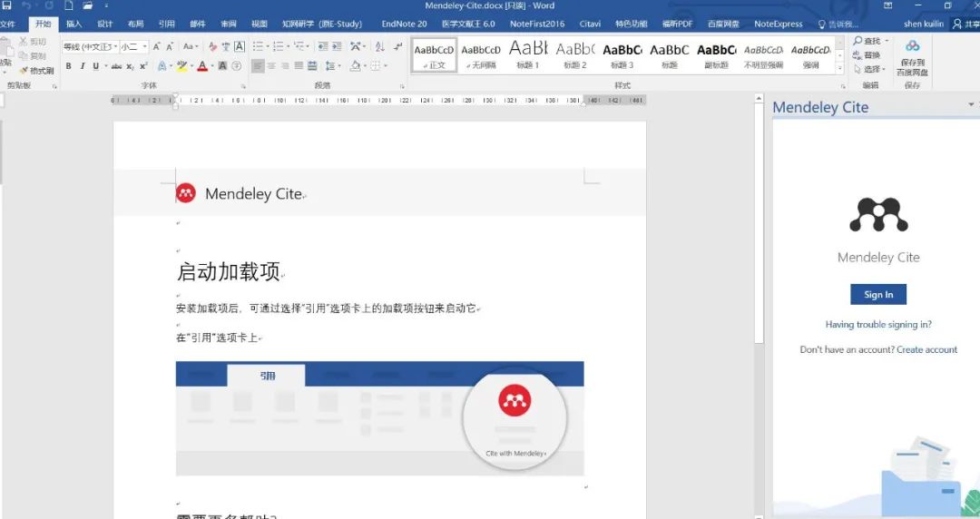980x519 pixels.
Task: Click the Tell me (告诉我) search box
Action: coord(838,24)
